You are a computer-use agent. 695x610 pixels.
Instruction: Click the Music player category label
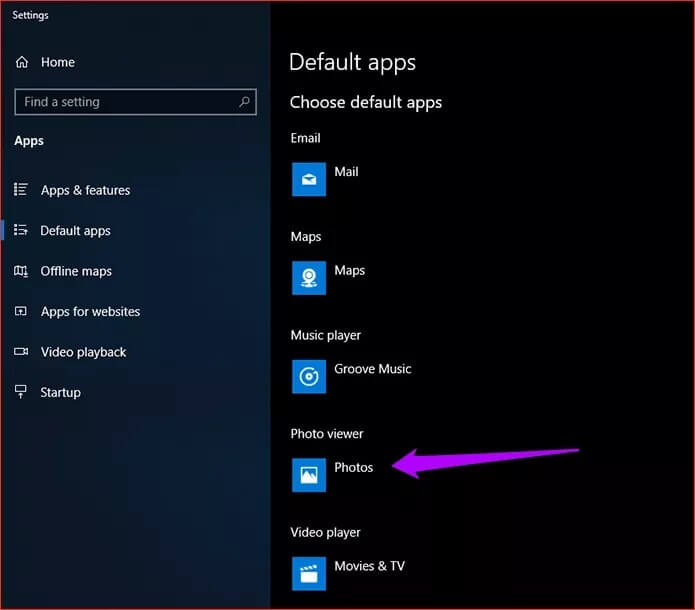click(x=326, y=336)
